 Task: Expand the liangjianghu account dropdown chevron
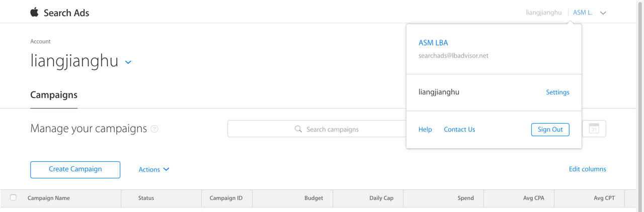click(x=128, y=62)
